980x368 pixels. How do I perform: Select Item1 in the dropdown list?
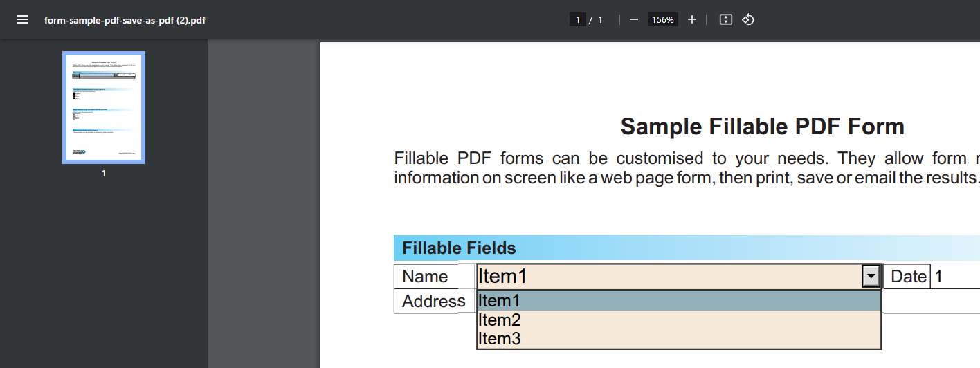pos(679,301)
